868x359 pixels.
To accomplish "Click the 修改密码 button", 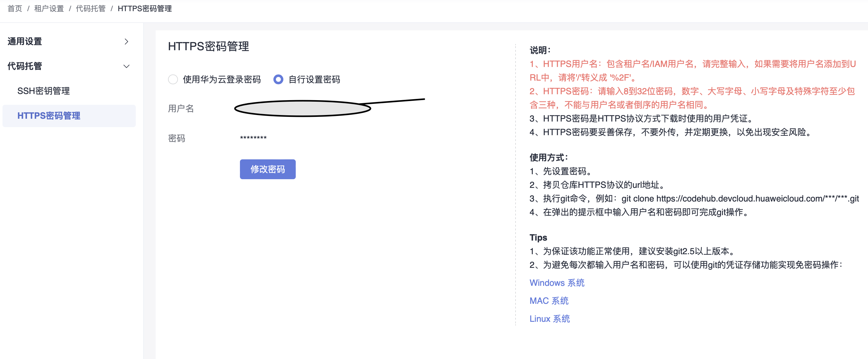I will click(x=268, y=169).
